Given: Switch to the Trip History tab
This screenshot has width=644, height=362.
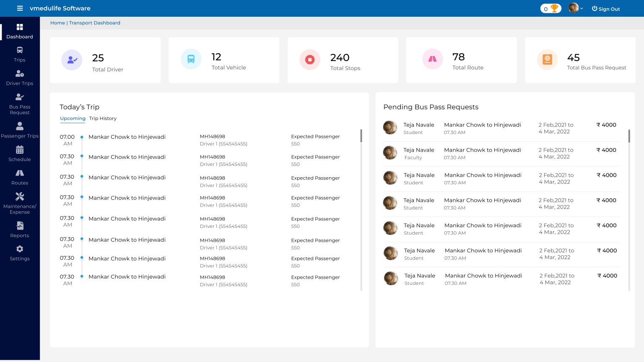Looking at the screenshot, I should (103, 118).
